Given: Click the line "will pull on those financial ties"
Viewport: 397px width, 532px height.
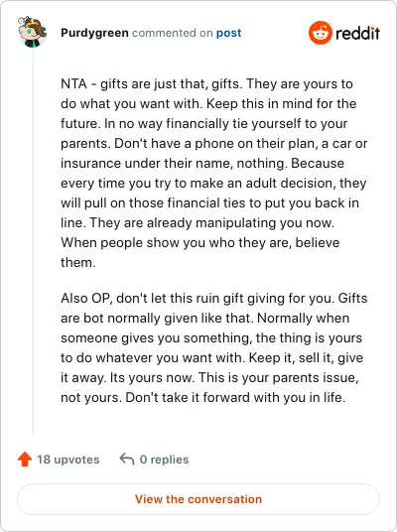Looking at the screenshot, I should 209,202.
